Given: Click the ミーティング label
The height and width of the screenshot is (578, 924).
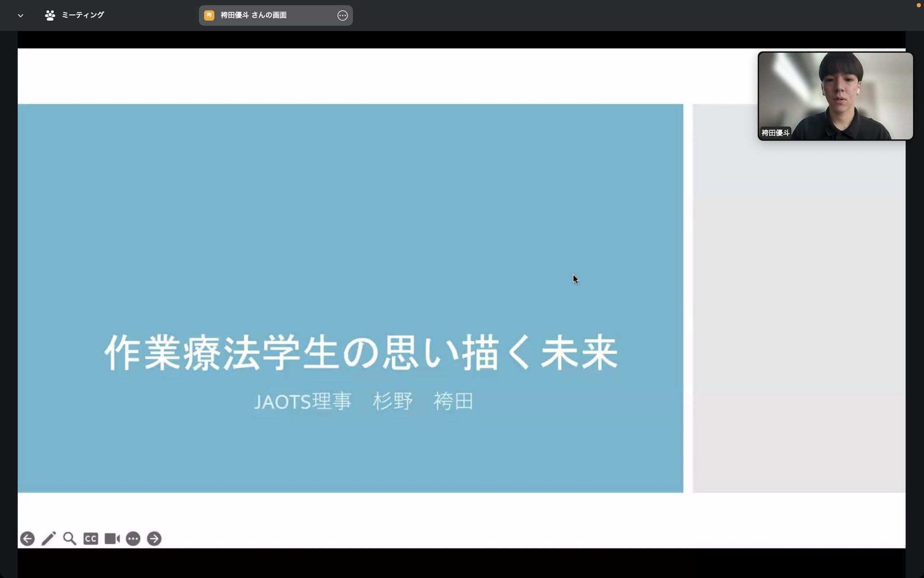Looking at the screenshot, I should (83, 15).
